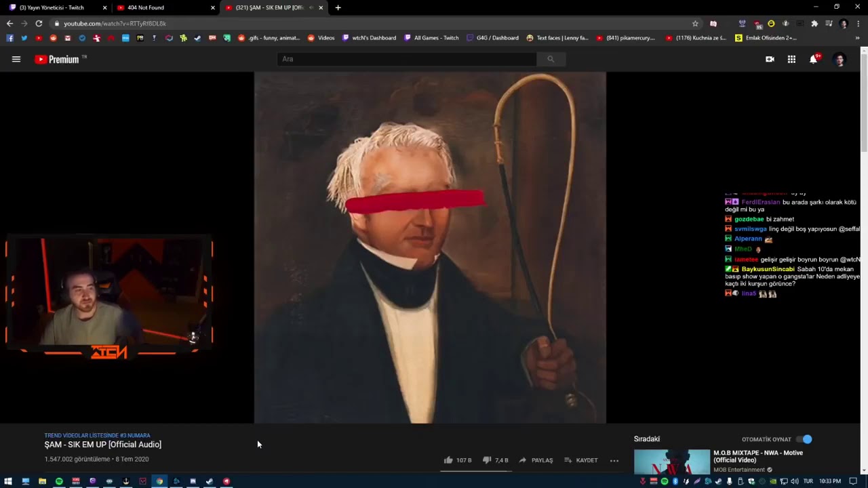Open the .gifs - funny, animat... bookmark

(x=269, y=38)
